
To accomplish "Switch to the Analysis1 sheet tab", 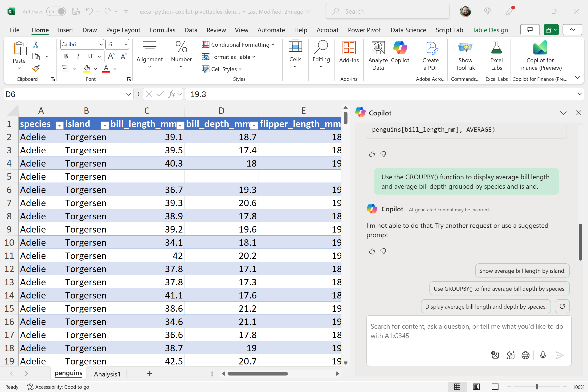I will coord(107,374).
